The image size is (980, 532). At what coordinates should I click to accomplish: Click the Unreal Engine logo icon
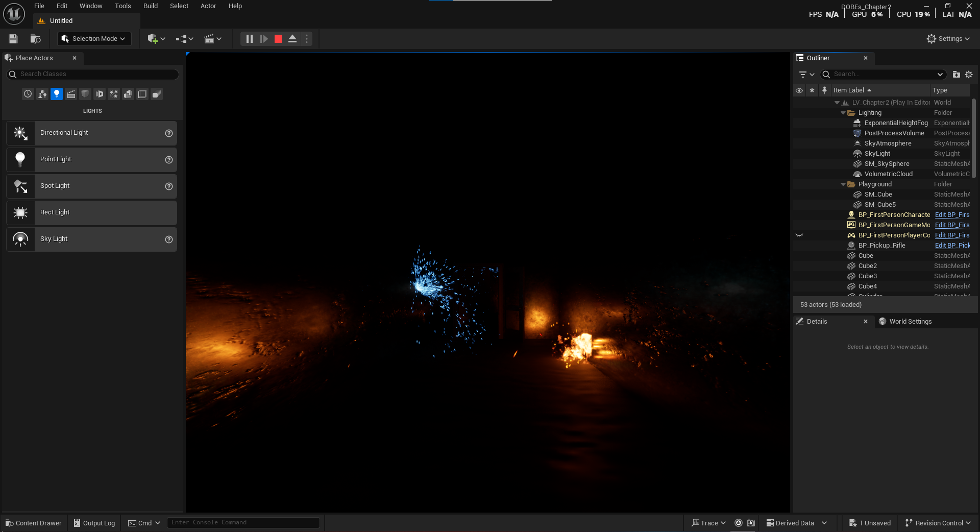[14, 14]
